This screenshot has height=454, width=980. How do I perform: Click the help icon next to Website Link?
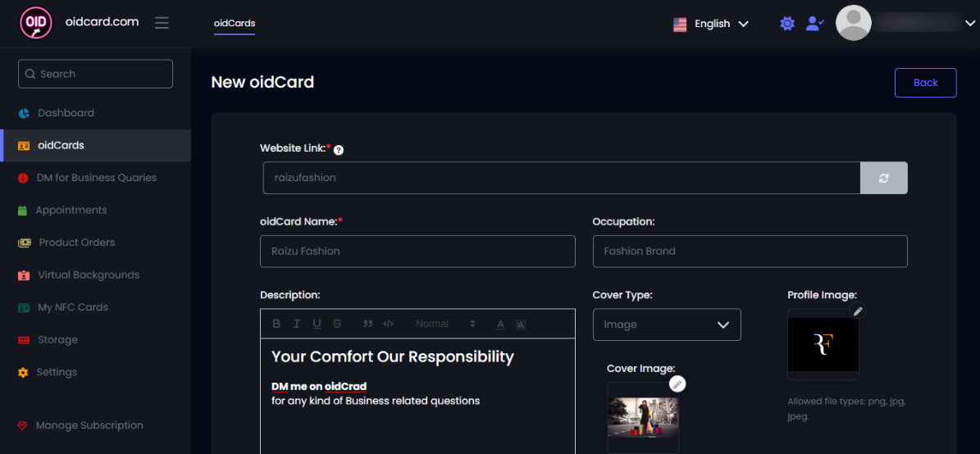pos(339,150)
